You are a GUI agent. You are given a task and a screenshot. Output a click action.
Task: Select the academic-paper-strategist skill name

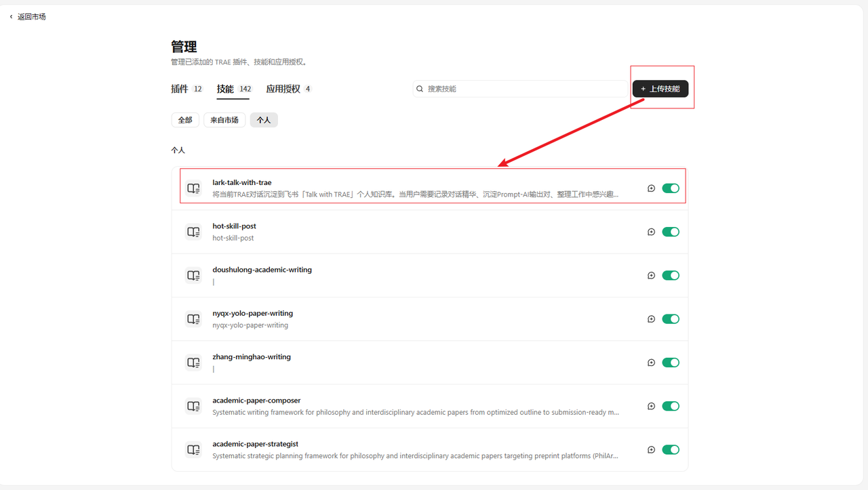click(255, 443)
